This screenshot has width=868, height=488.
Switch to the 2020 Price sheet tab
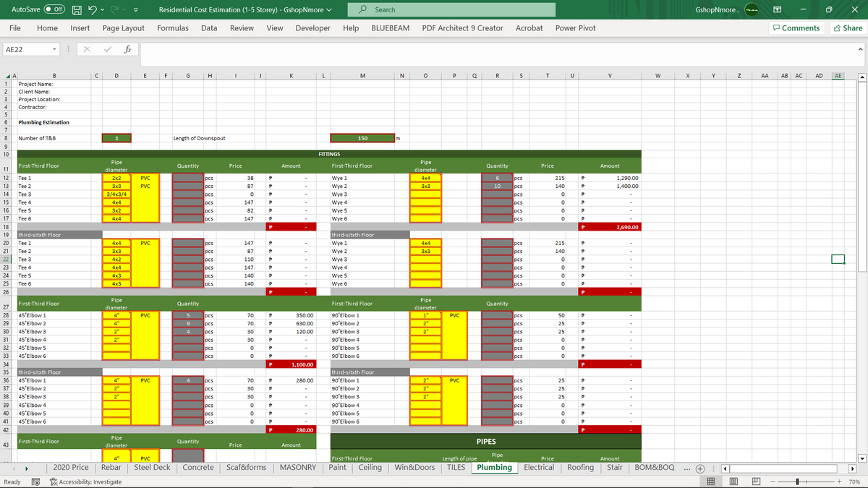pyautogui.click(x=72, y=468)
